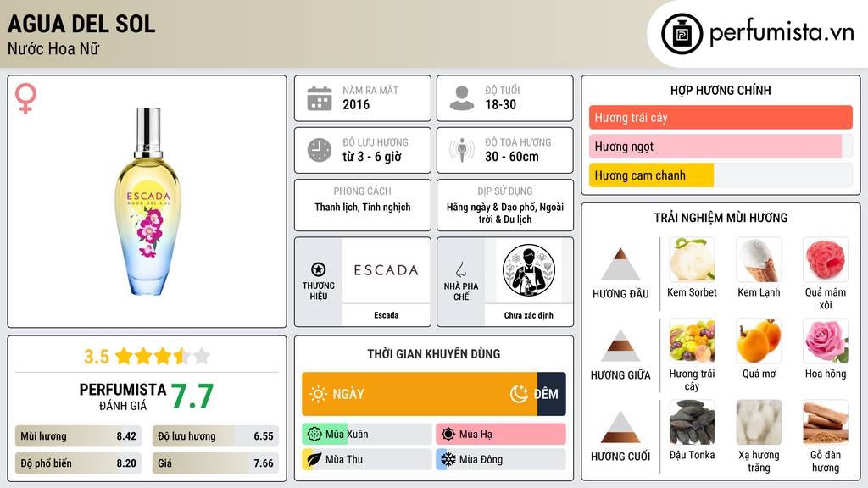868x488 pixels.
Task: Click the 3.5 rating number
Action: (x=97, y=357)
